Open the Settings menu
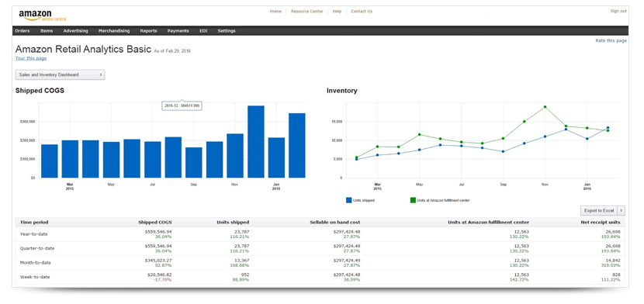Viewport: 644px width, 304px height. coord(227,31)
